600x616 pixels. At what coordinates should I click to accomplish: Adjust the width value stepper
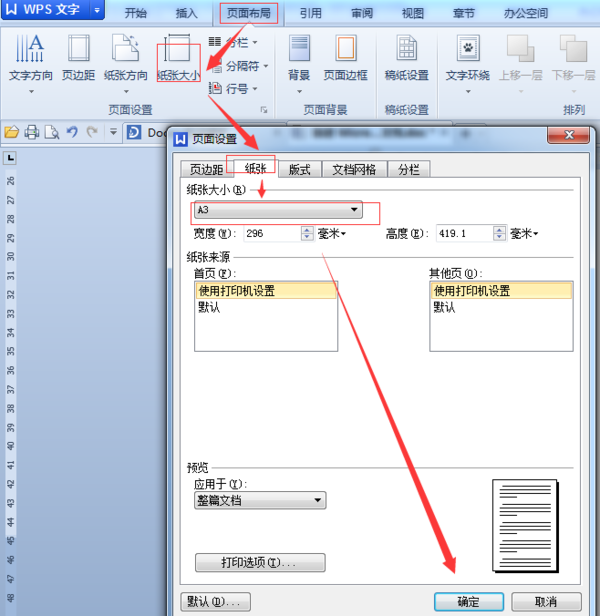pos(307,234)
